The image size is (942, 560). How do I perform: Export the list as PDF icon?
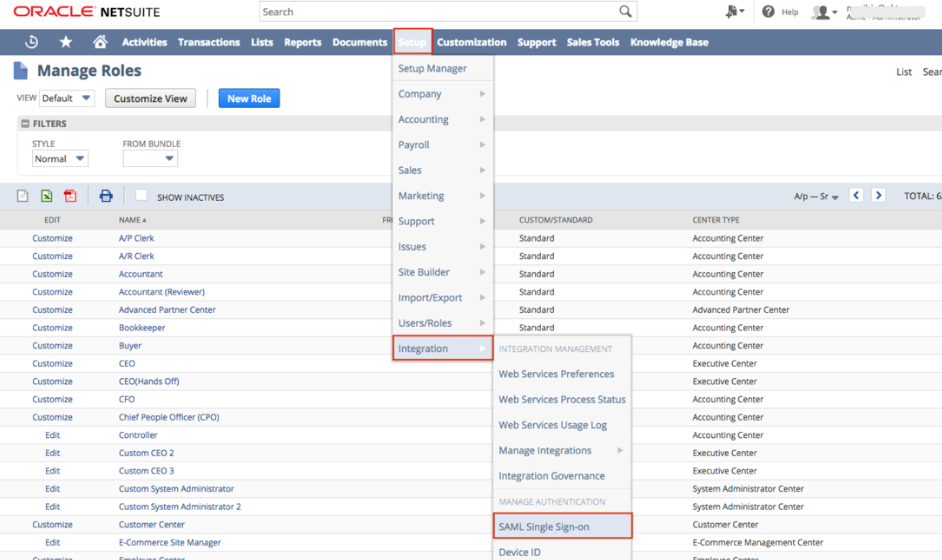[70, 196]
